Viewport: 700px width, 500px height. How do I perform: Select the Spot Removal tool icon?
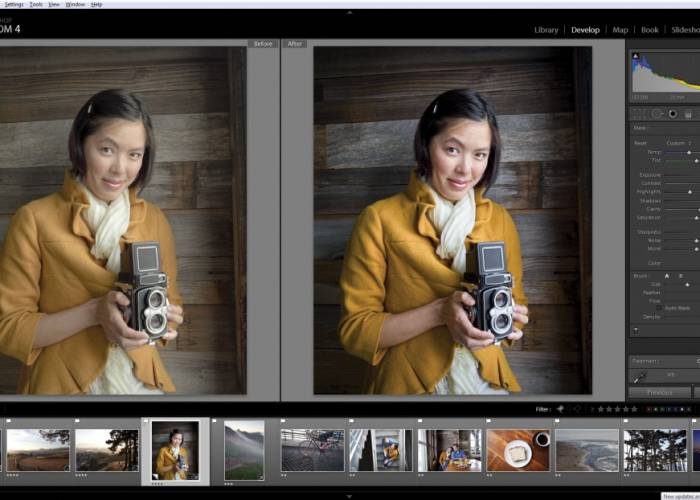[x=657, y=114]
